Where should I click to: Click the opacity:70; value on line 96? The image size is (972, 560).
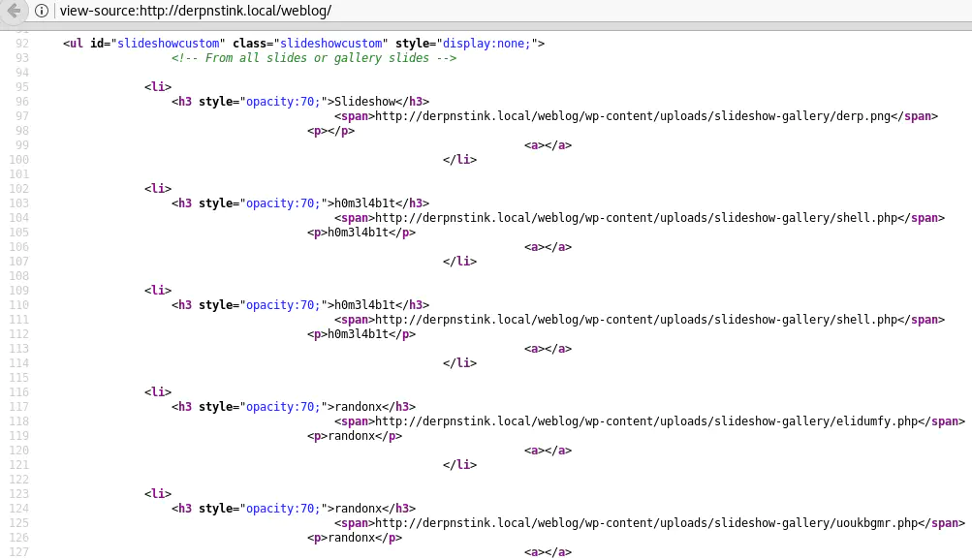tap(283, 101)
